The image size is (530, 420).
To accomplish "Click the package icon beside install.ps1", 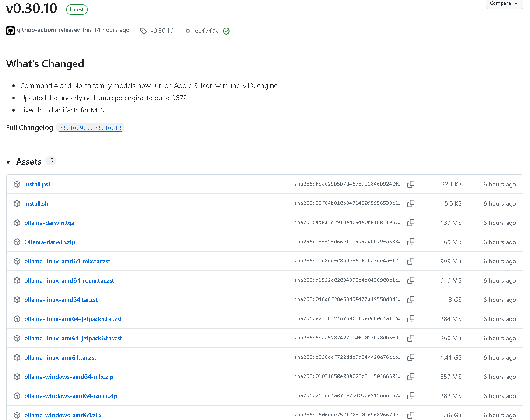I will [x=17, y=184].
